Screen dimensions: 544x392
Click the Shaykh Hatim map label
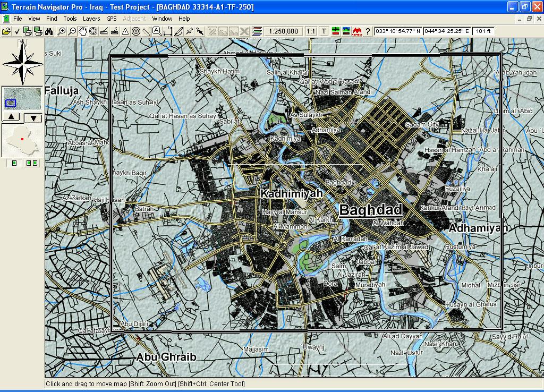click(219, 72)
